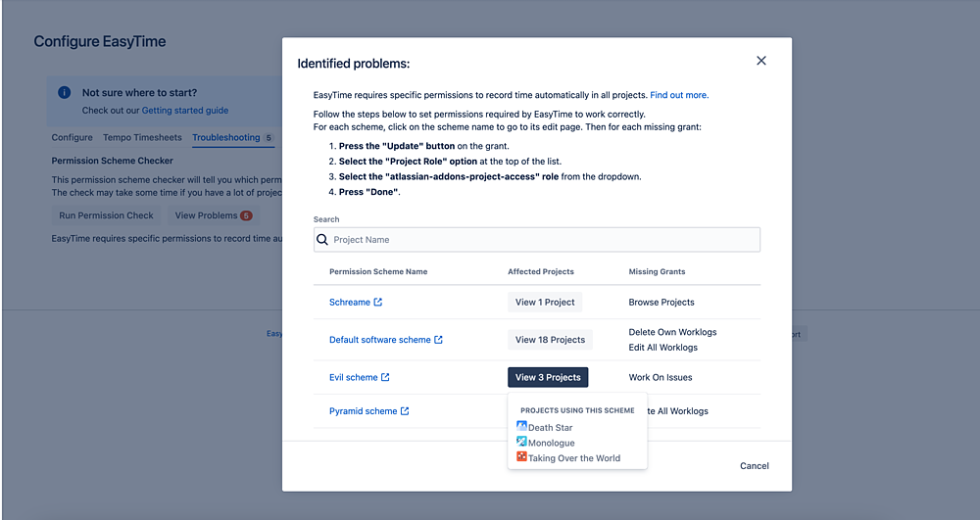Click the Run Permission Check button
This screenshot has height=520, width=980.
pyautogui.click(x=106, y=215)
